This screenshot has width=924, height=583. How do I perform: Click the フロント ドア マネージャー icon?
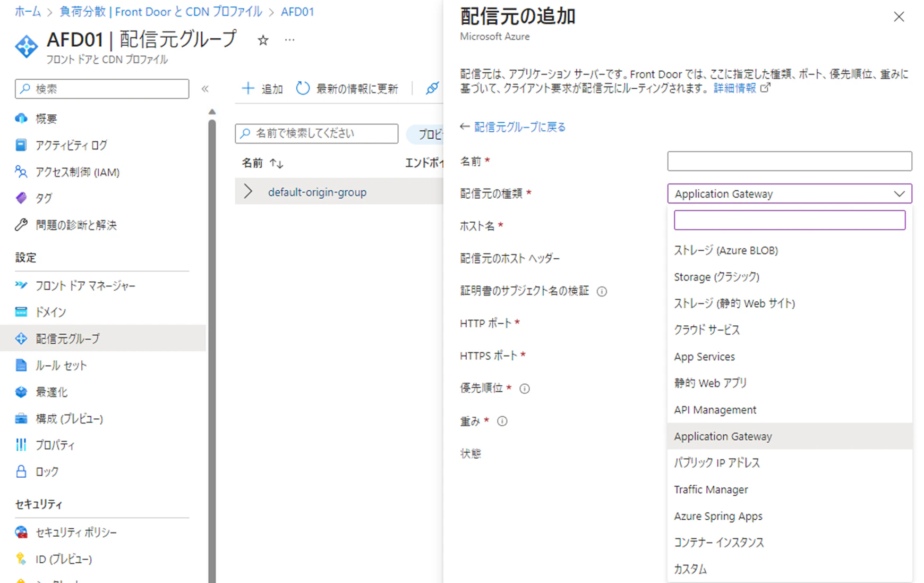click(x=21, y=285)
